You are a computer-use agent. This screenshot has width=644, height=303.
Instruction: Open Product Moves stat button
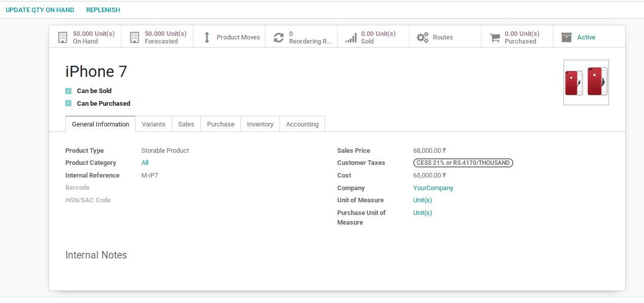tap(229, 37)
